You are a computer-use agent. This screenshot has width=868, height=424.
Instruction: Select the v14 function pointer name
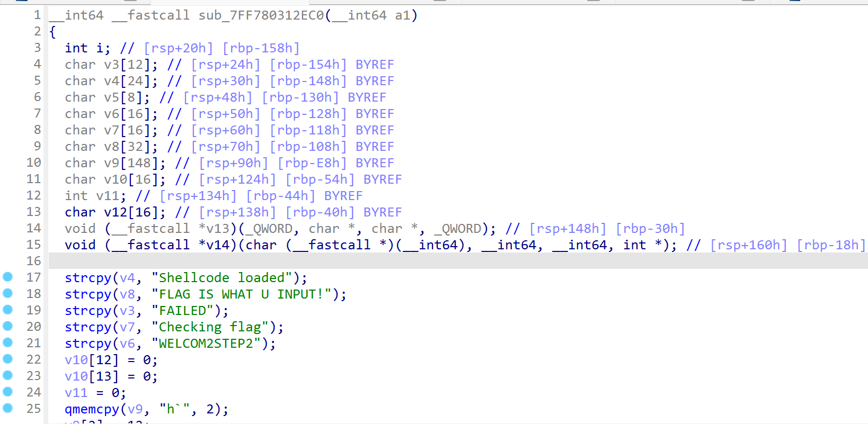click(217, 245)
